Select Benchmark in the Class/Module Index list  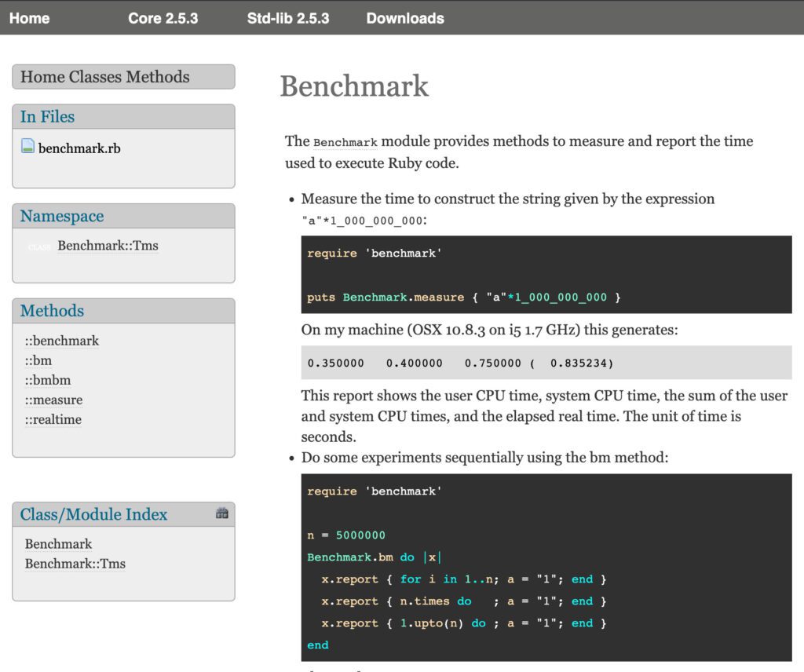click(58, 544)
